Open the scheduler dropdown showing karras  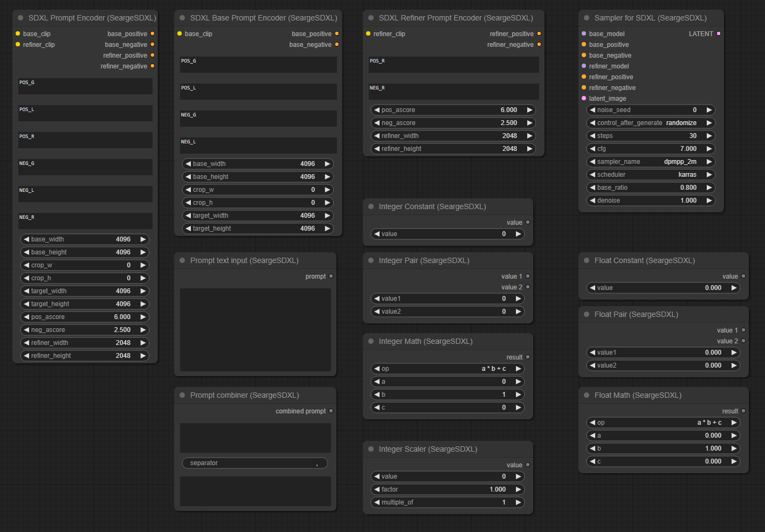pyautogui.click(x=651, y=175)
